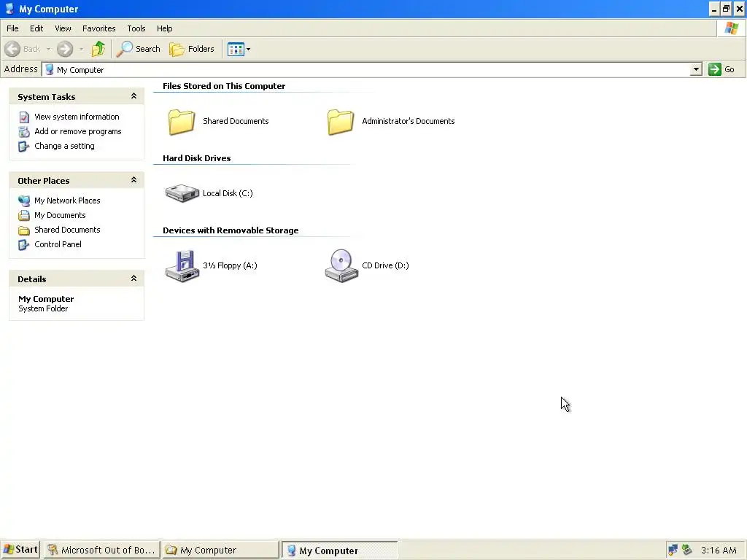
Task: Open Shared Documents in Other Places
Action: point(67,230)
